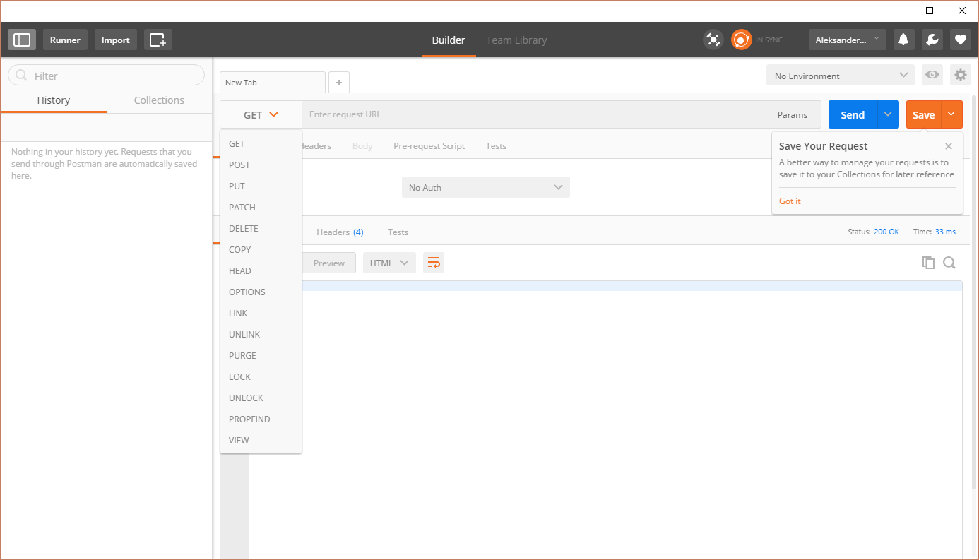The height and width of the screenshot is (560, 979).
Task: Expand the No Environment dropdown
Action: pyautogui.click(x=840, y=76)
